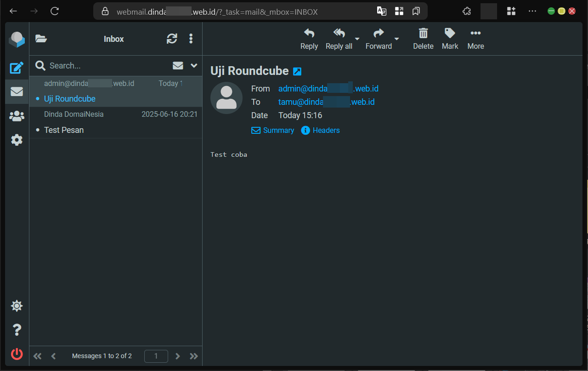Toggle dark mode sun icon

click(17, 306)
